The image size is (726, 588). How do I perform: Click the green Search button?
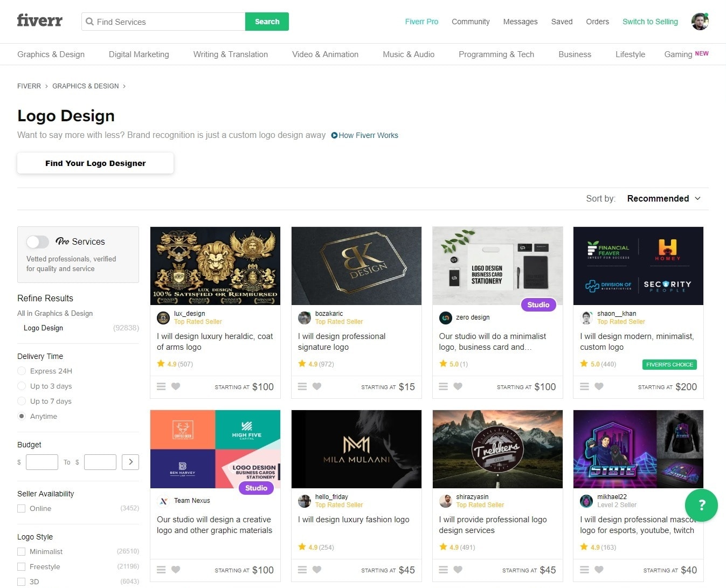(267, 22)
